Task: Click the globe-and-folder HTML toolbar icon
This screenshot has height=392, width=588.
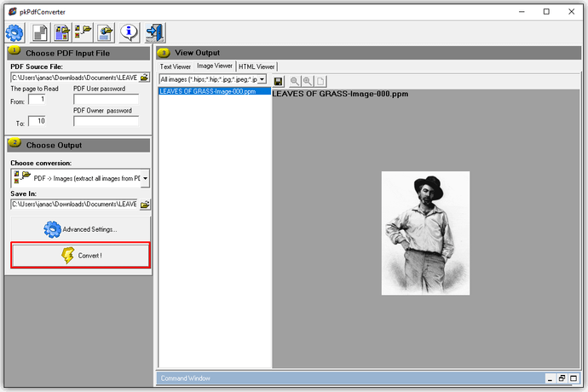Action: click(x=106, y=32)
